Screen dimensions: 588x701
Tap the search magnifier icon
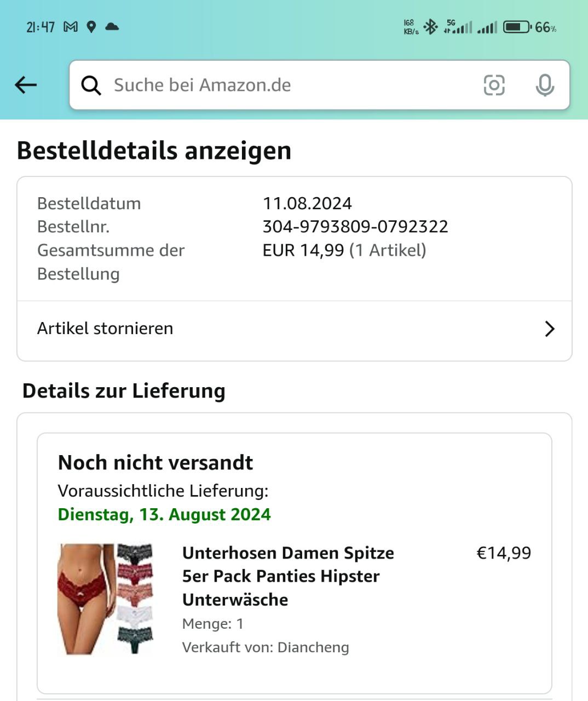point(91,85)
